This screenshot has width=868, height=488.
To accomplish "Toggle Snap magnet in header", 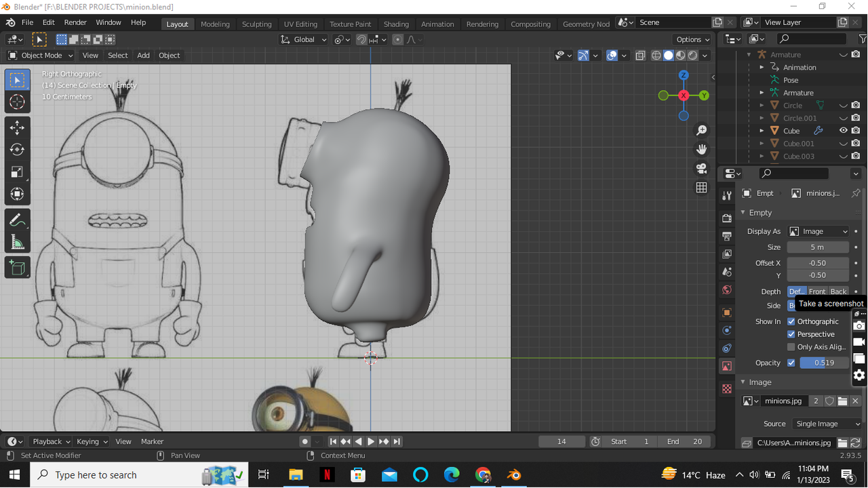I will [361, 39].
